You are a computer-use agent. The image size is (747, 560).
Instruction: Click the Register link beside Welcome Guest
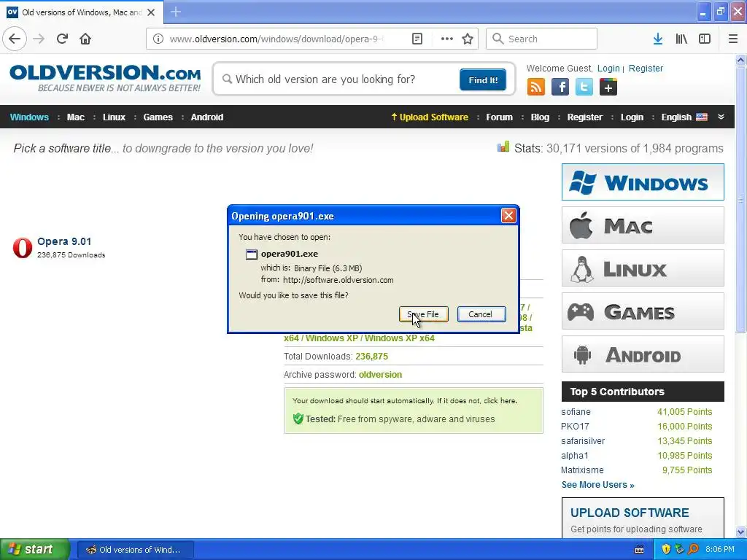(x=646, y=68)
